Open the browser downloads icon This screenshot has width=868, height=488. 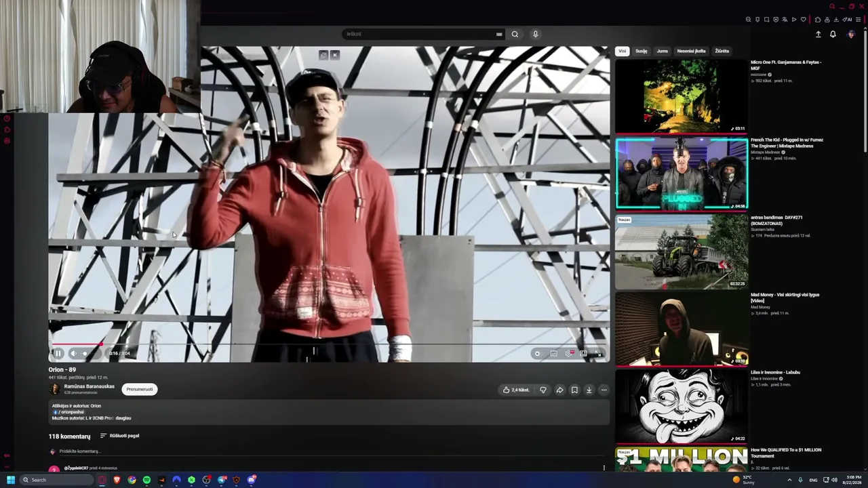click(x=836, y=20)
